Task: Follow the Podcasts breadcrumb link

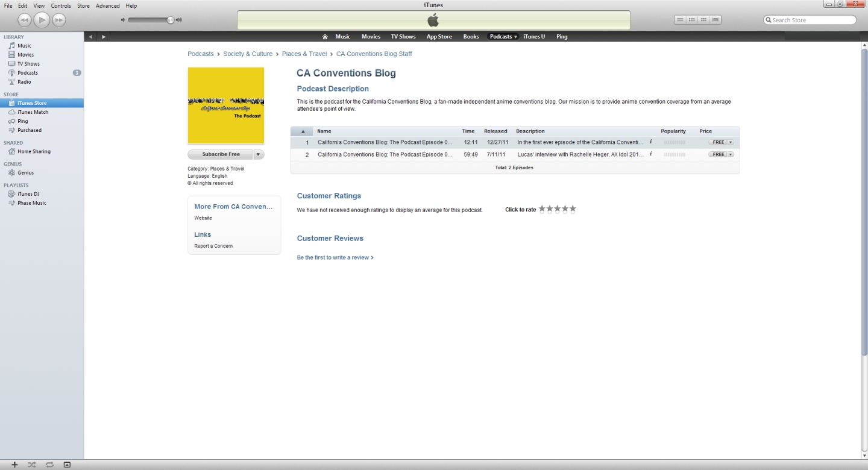Action: coord(201,54)
